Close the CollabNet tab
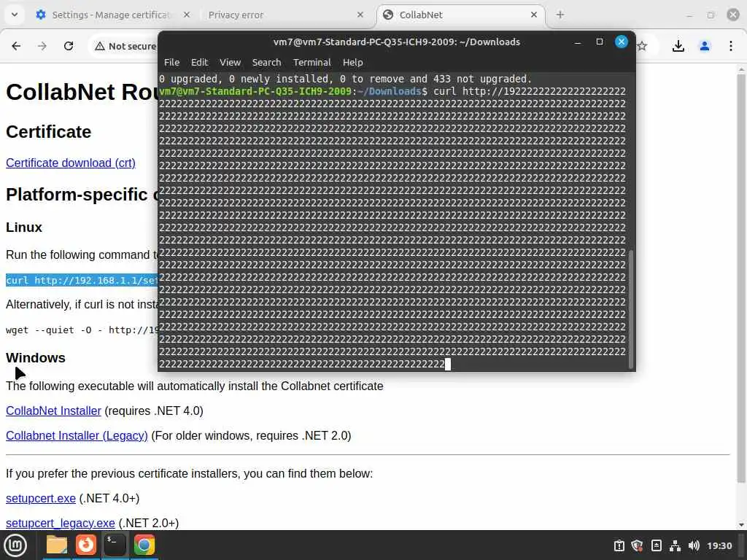This screenshot has width=747, height=560. coord(534,15)
